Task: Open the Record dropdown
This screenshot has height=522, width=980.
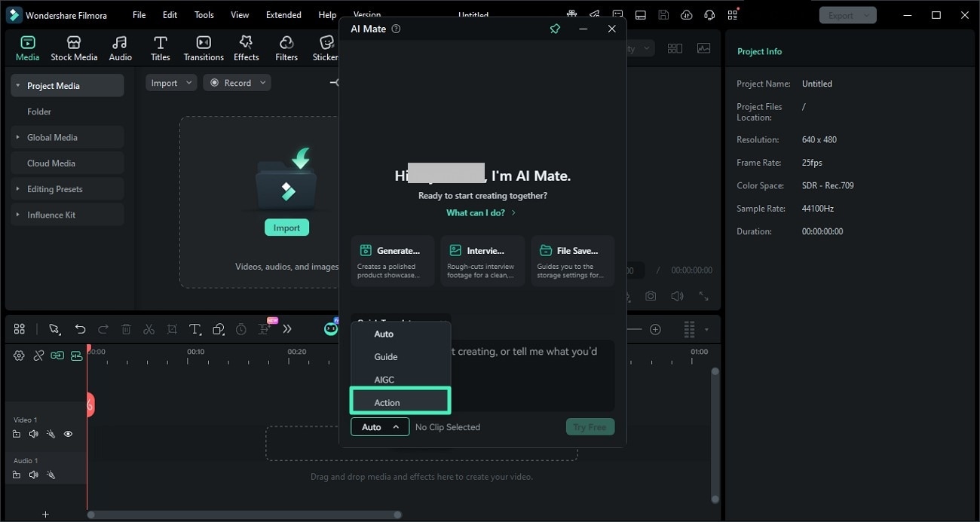Action: coord(237,83)
